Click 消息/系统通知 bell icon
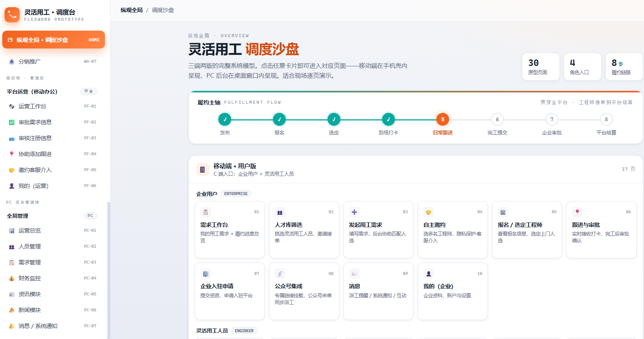644x339 pixels. tap(12, 326)
